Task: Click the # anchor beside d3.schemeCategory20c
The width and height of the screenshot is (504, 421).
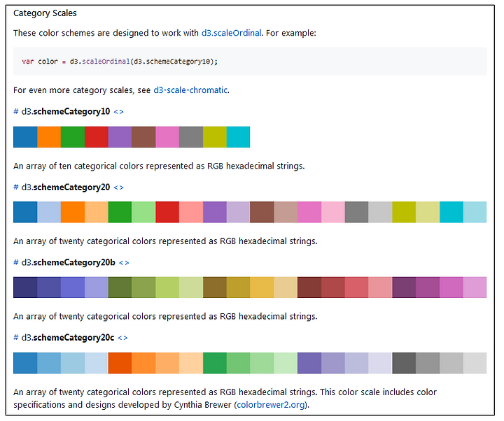Action: (x=15, y=338)
